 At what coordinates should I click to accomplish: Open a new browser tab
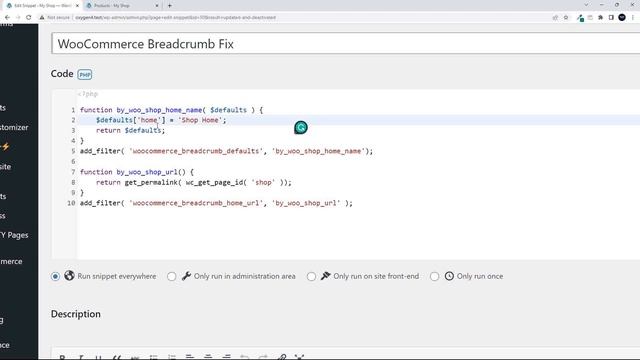point(170,6)
